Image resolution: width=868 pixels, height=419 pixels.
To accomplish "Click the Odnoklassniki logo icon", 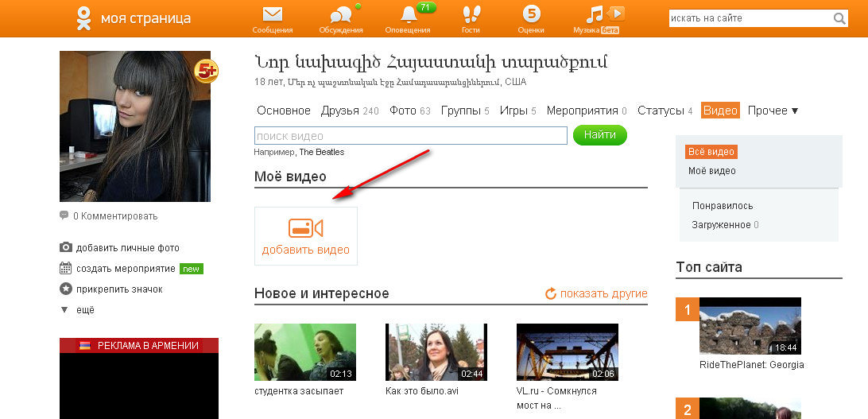I will tap(83, 17).
